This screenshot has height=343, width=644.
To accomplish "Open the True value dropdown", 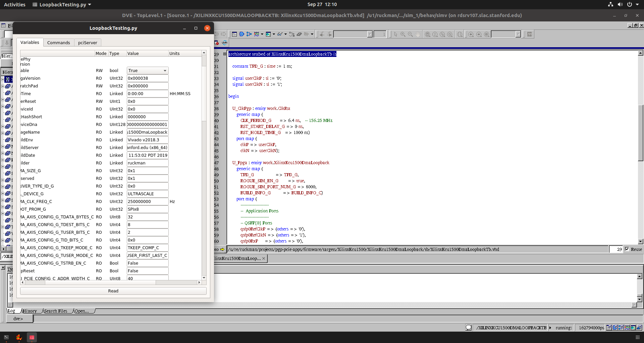I will coord(148,71).
